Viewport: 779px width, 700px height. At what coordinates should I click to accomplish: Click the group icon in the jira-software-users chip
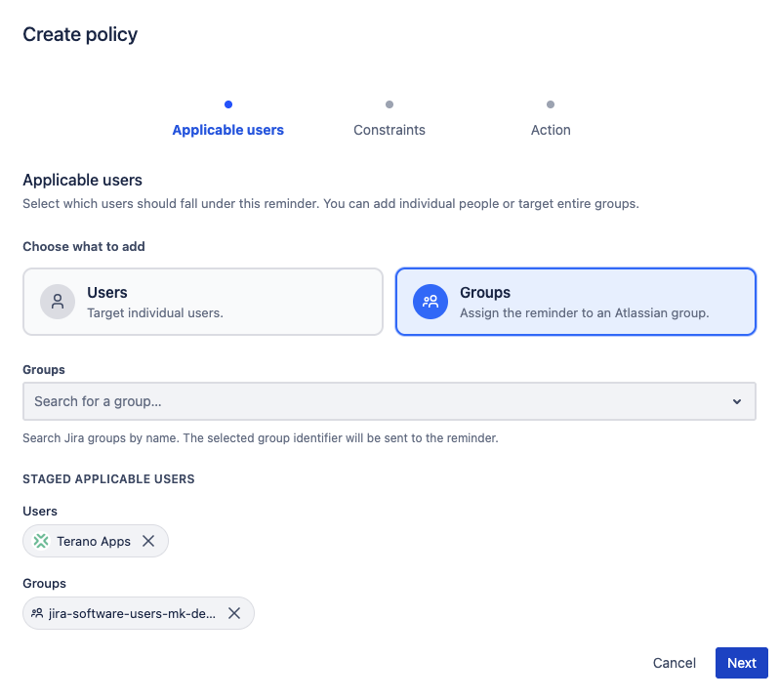37,613
